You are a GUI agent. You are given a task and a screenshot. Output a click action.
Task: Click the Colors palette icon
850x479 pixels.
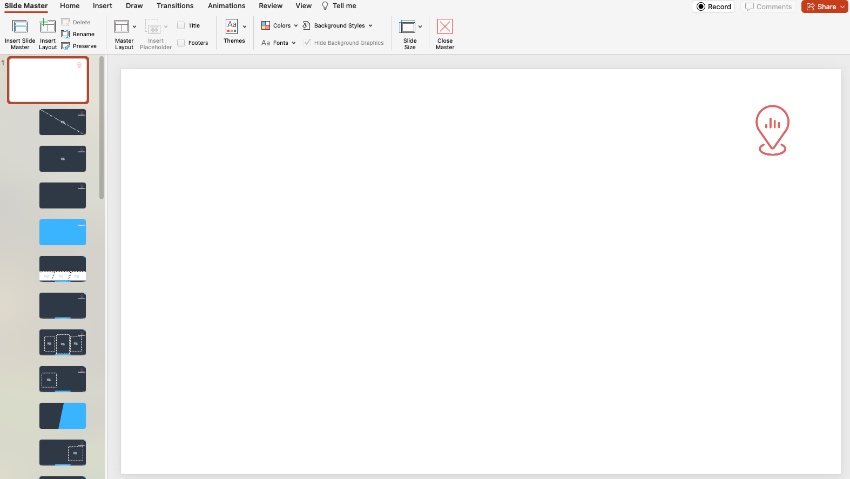(x=266, y=25)
